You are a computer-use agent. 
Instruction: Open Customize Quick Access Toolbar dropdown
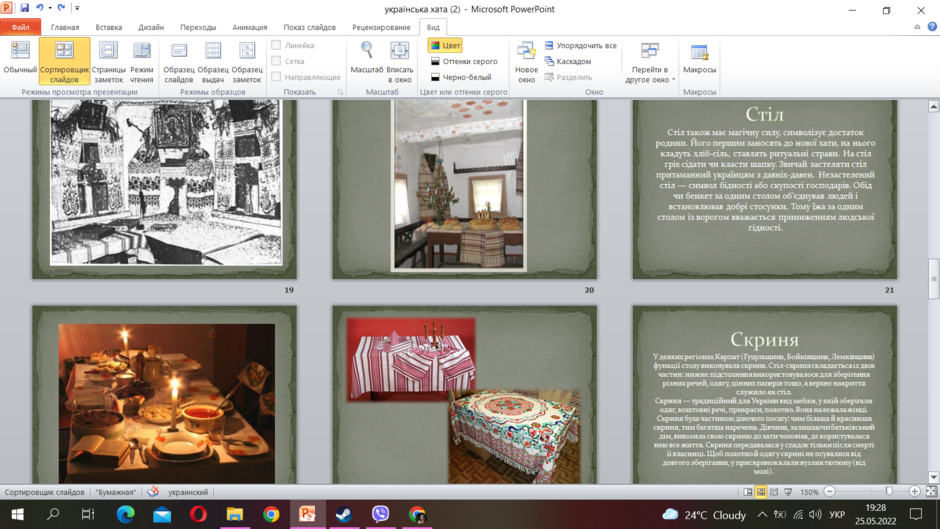(x=77, y=8)
